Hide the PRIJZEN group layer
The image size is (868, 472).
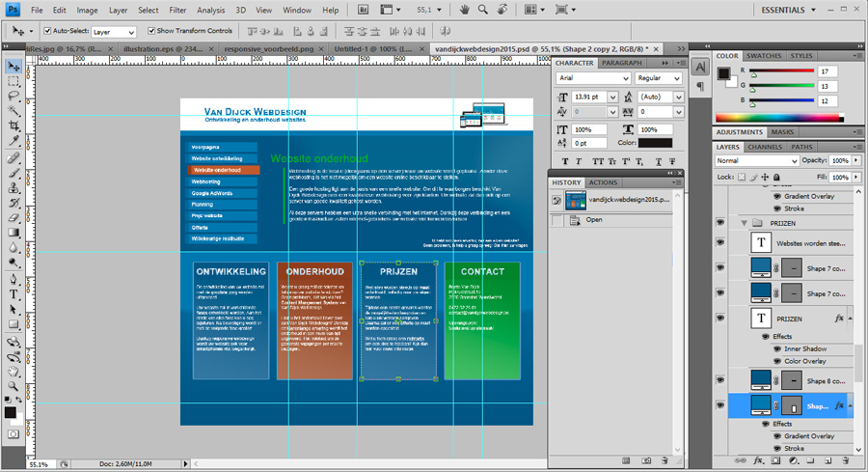coord(720,223)
